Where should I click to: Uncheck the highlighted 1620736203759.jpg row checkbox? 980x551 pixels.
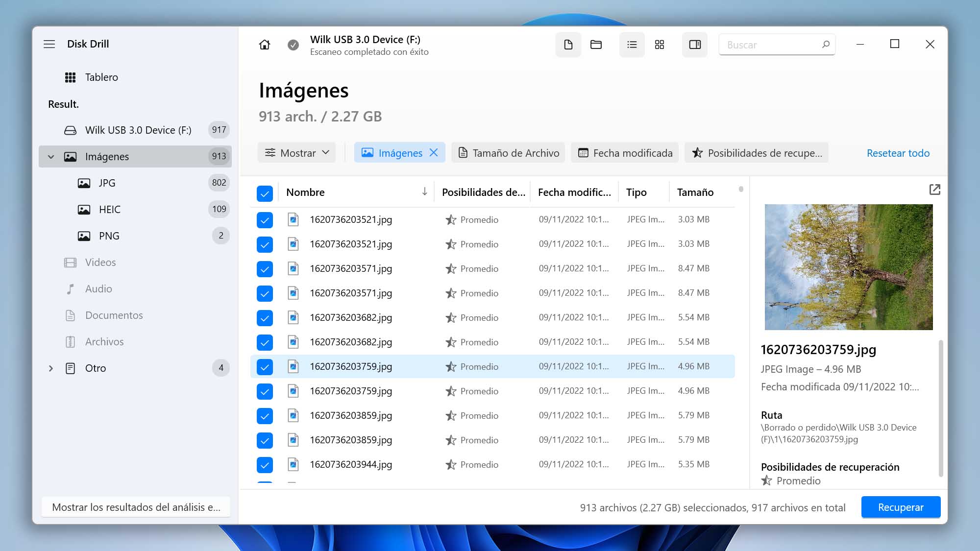[265, 367]
